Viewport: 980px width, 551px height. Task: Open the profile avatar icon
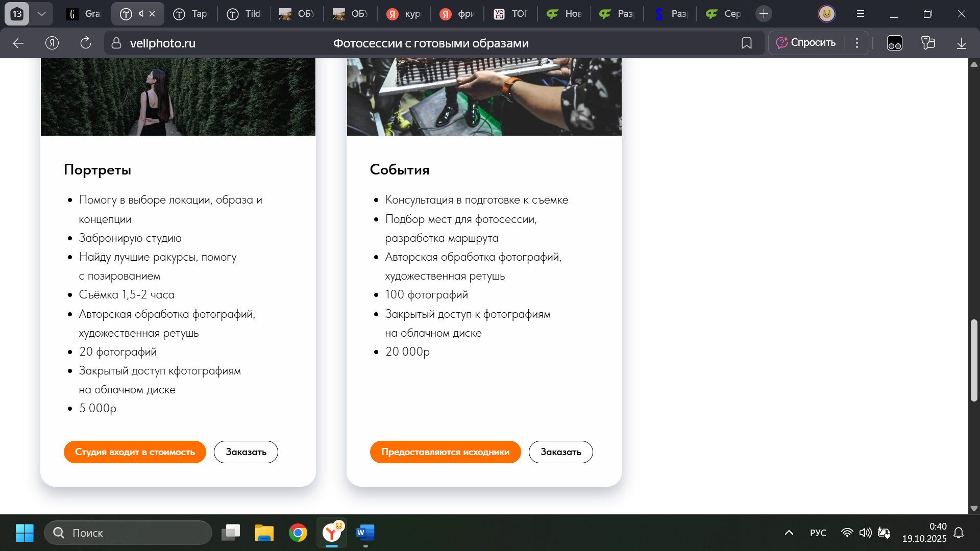(826, 14)
